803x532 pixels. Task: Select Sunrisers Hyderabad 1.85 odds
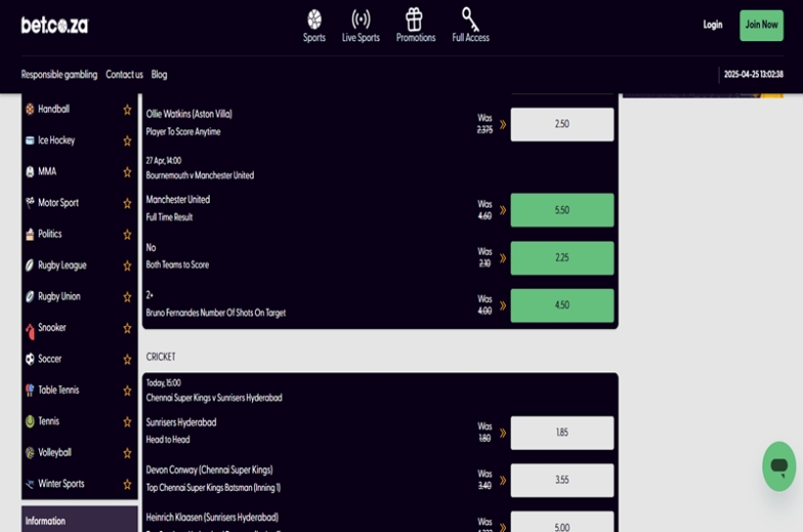(562, 433)
